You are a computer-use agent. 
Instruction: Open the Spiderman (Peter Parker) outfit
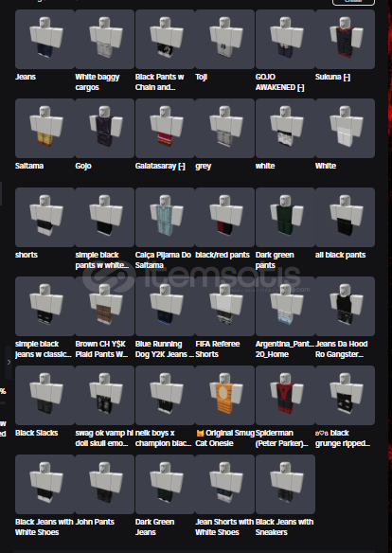tap(285, 396)
